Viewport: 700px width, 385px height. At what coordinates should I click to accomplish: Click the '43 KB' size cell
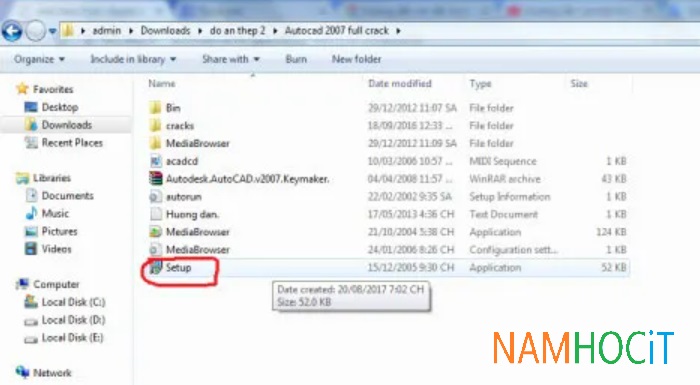613,179
